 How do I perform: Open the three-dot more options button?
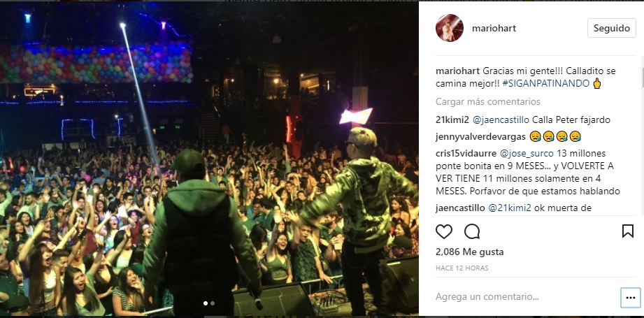630,297
